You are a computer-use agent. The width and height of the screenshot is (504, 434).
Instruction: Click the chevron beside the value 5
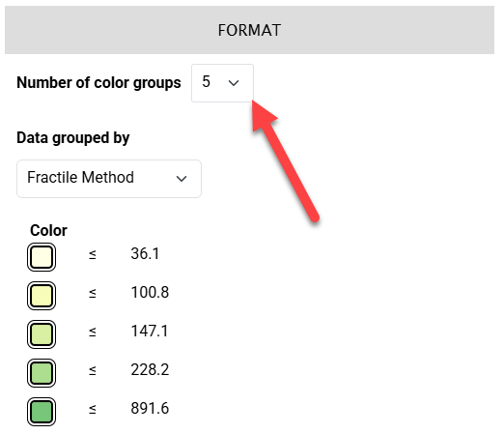(234, 83)
